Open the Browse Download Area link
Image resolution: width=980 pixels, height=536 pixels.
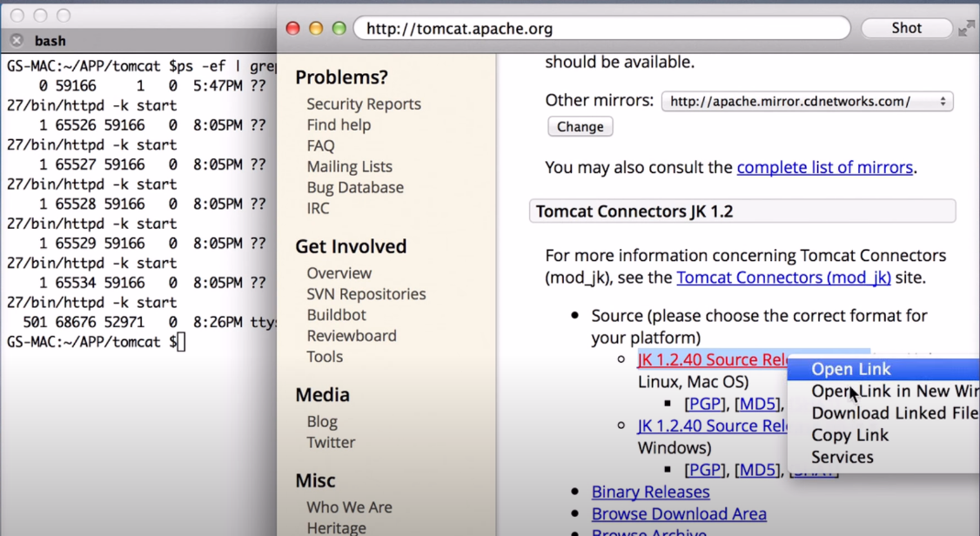[679, 514]
